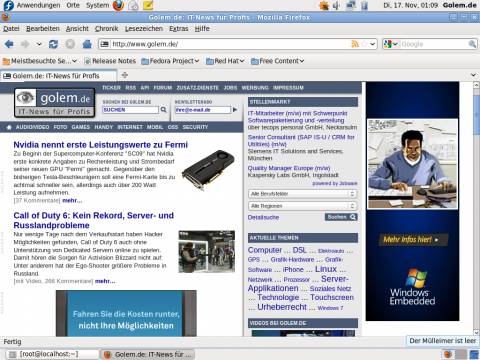Click Mehr Infos hier in the ad
The height and width of the screenshot is (360, 480).
(413, 239)
